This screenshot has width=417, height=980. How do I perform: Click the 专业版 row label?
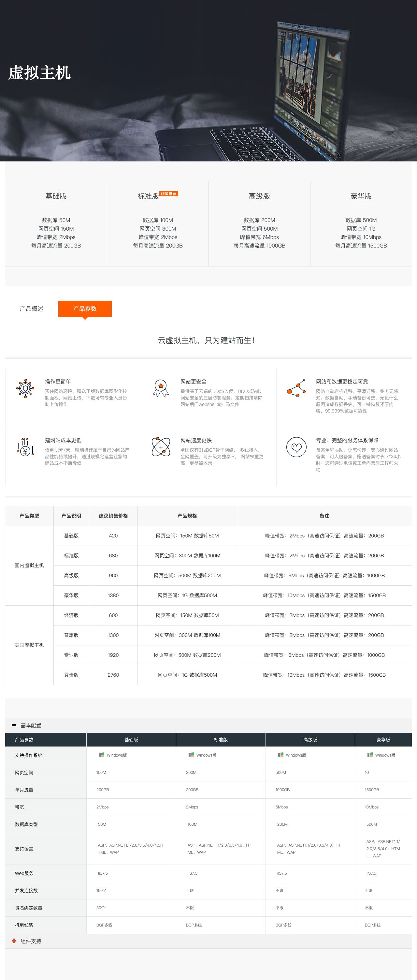[x=71, y=655]
